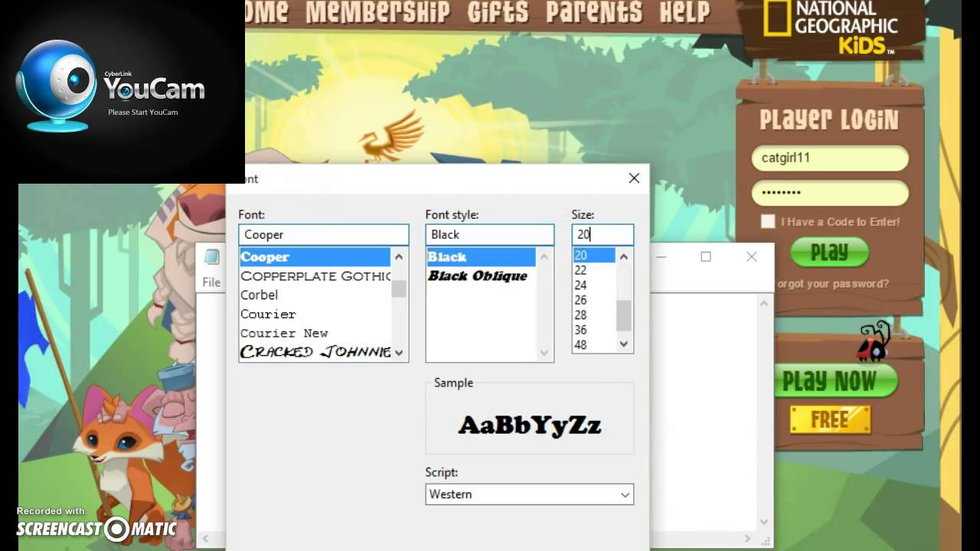The image size is (980, 551).
Task: Open Gifts page in site navigation
Action: pos(498,11)
